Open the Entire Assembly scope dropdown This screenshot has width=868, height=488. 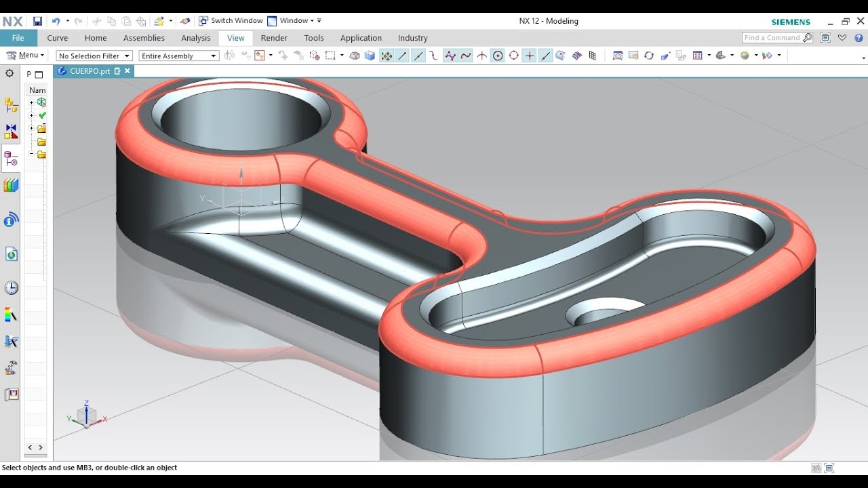click(x=179, y=56)
